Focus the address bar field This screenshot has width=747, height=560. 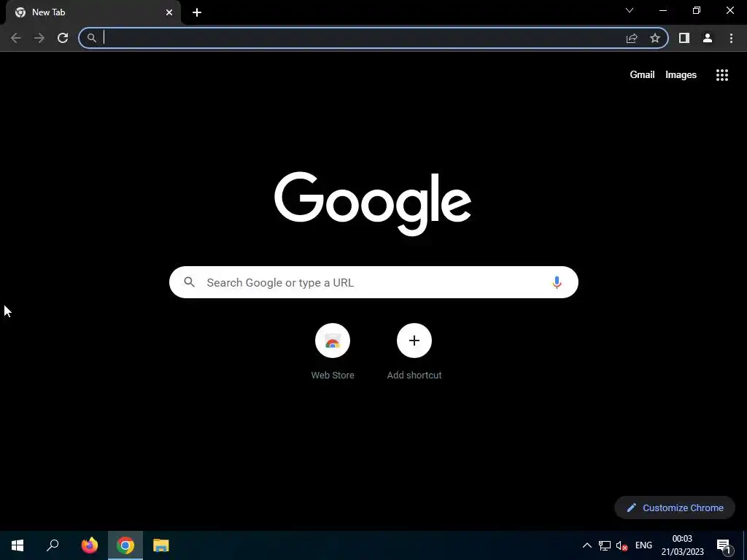click(x=373, y=38)
